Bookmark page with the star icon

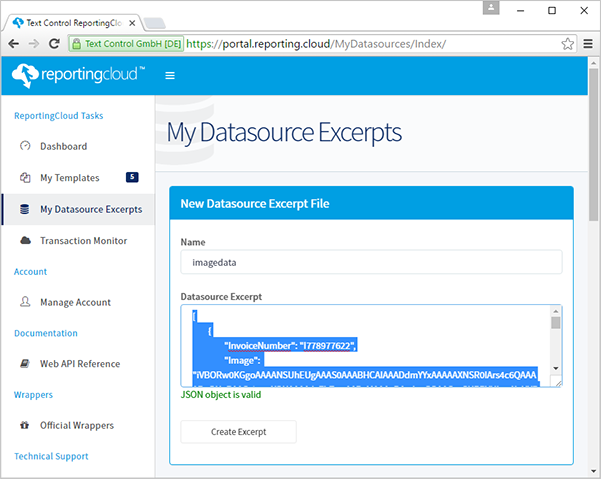tap(567, 44)
